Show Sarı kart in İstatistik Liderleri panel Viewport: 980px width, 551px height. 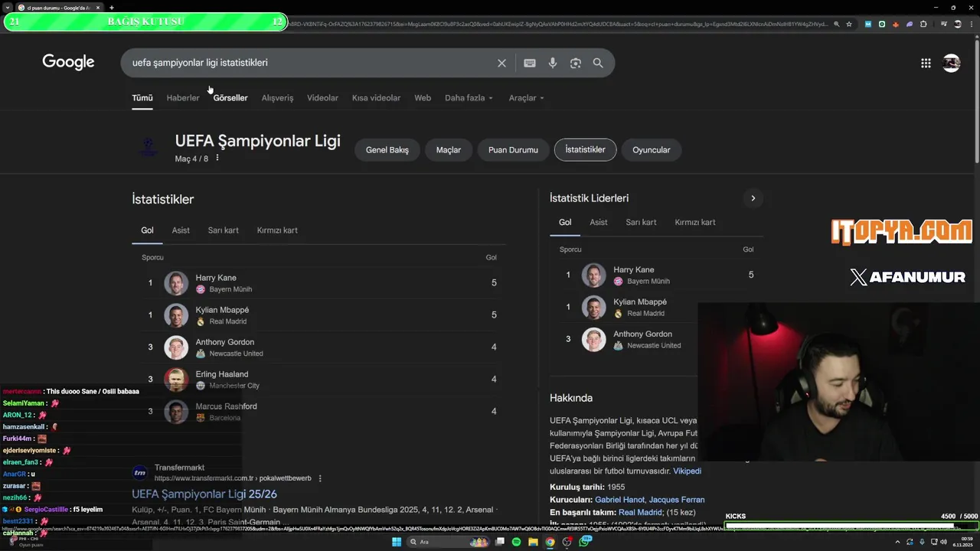coord(641,223)
